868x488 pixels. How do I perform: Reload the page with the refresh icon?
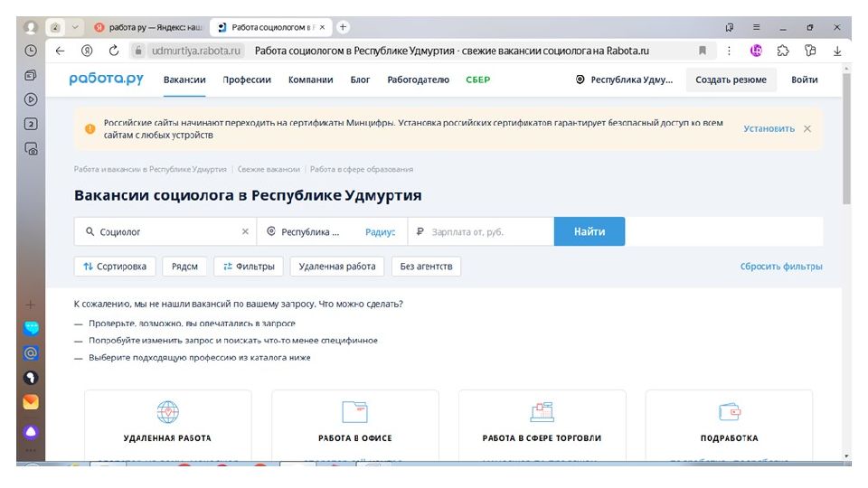click(114, 52)
